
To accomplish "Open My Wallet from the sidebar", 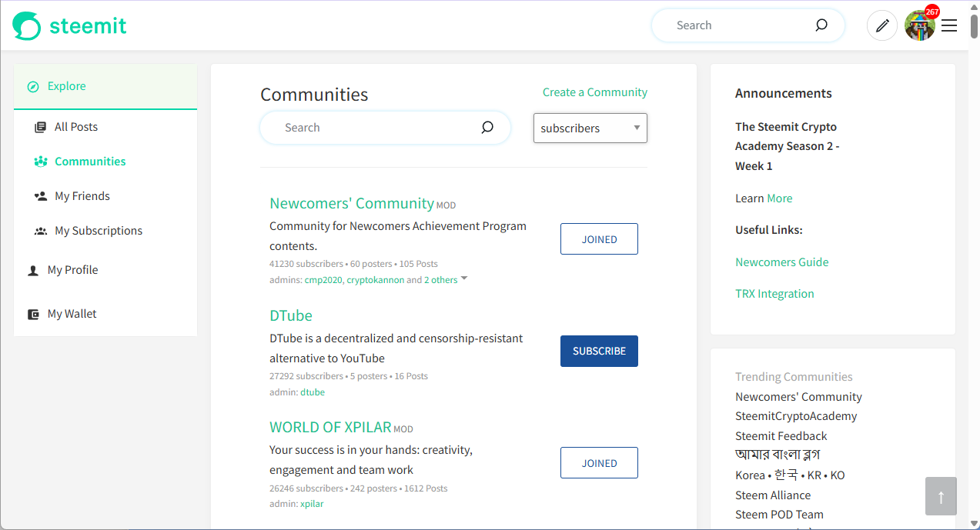I will click(72, 314).
